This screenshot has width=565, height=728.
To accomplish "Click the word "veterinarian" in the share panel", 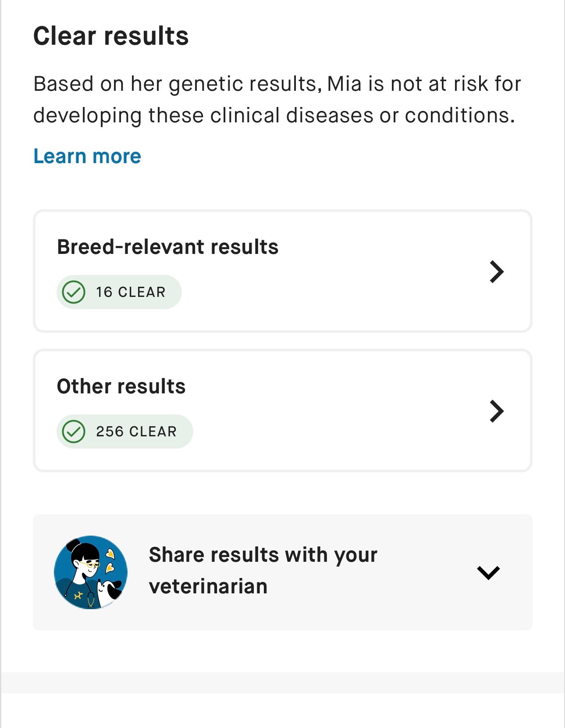I will [x=208, y=587].
